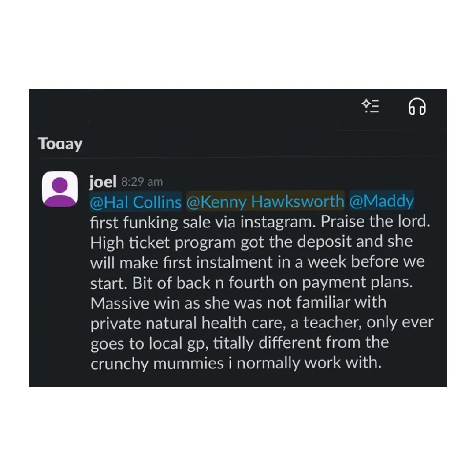Click the @Kenny Hawksworth mention
This screenshot has width=476, height=476.
(x=265, y=201)
